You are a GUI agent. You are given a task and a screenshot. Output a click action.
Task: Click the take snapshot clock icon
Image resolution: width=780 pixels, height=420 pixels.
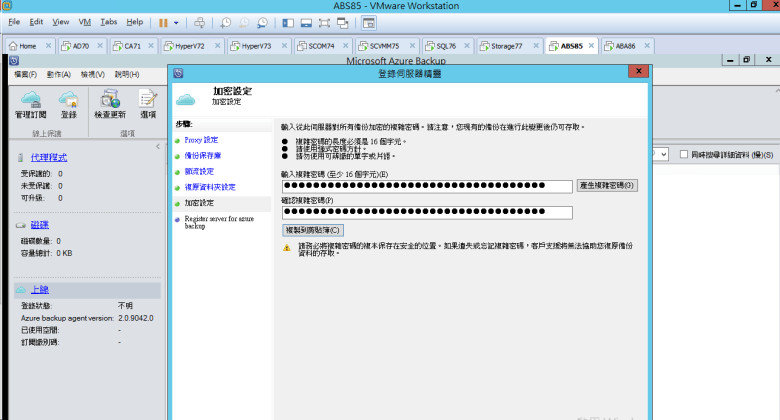pos(226,21)
